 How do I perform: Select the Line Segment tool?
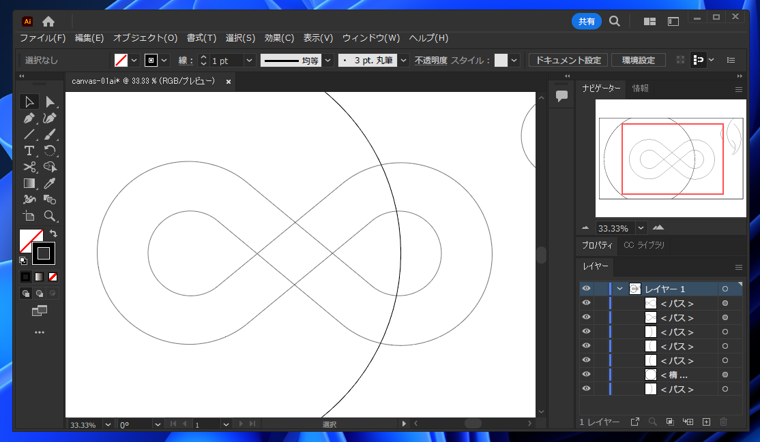(29, 134)
